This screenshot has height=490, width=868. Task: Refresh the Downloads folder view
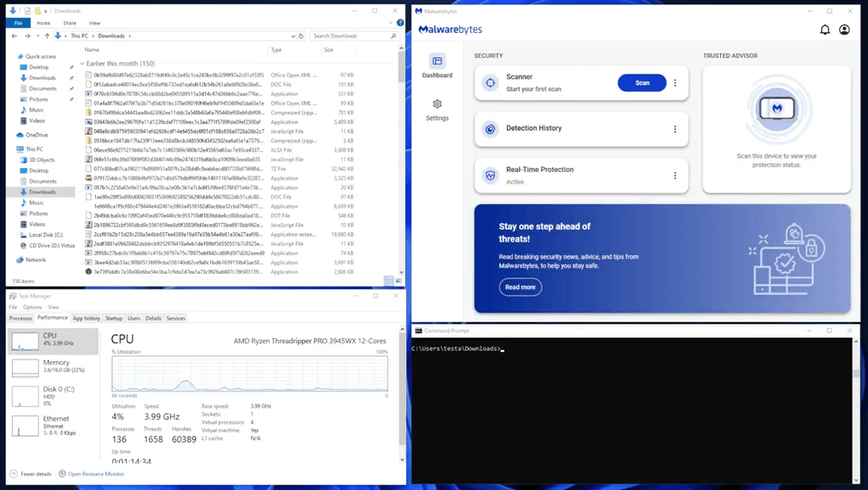tap(301, 36)
